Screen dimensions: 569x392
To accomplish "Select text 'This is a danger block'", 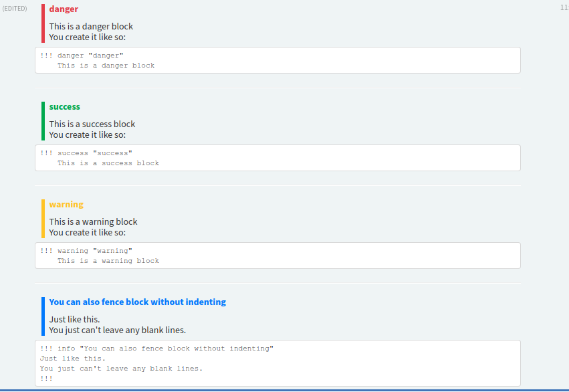I will coord(91,27).
